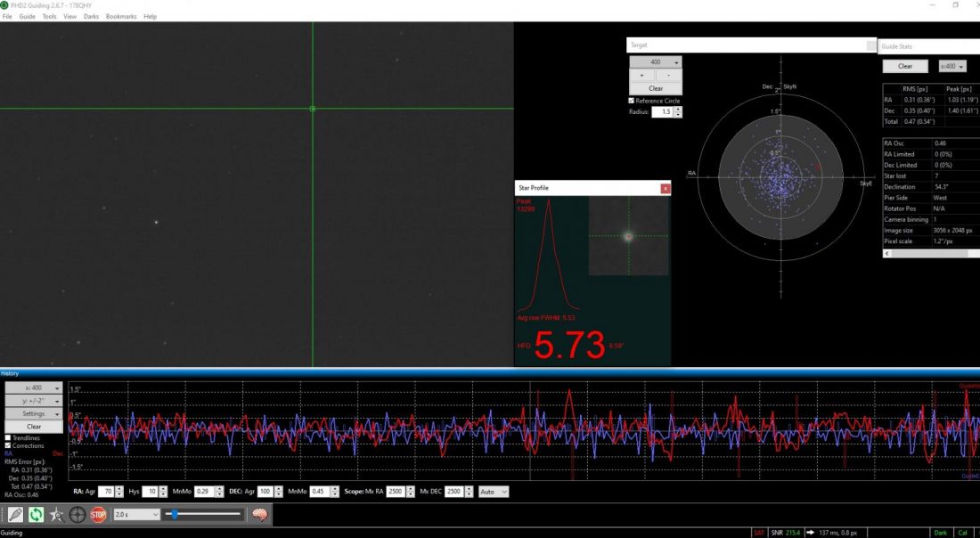Click the PHD2 app icon in title bar
This screenshot has width=980, height=538.
5,5
